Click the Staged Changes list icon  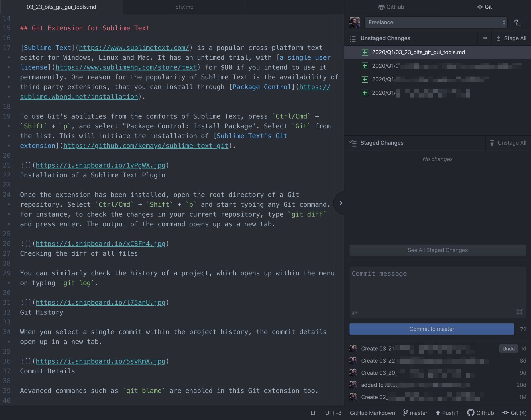[x=353, y=143]
